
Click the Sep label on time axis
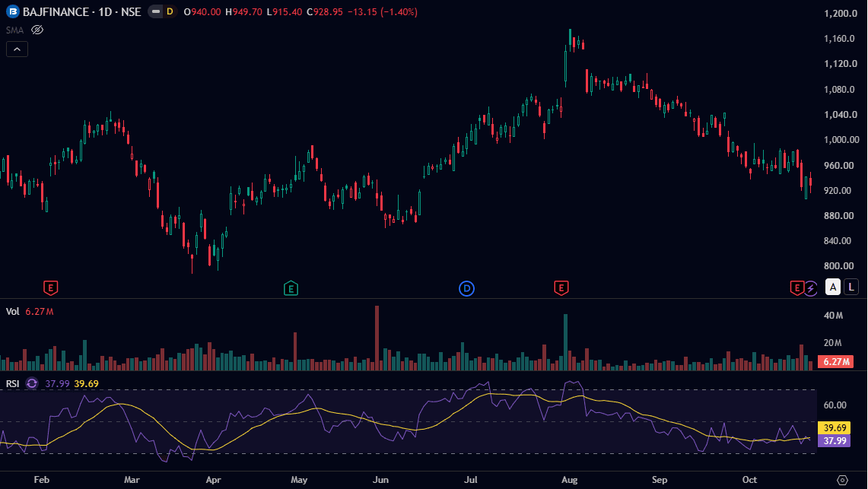(660, 480)
